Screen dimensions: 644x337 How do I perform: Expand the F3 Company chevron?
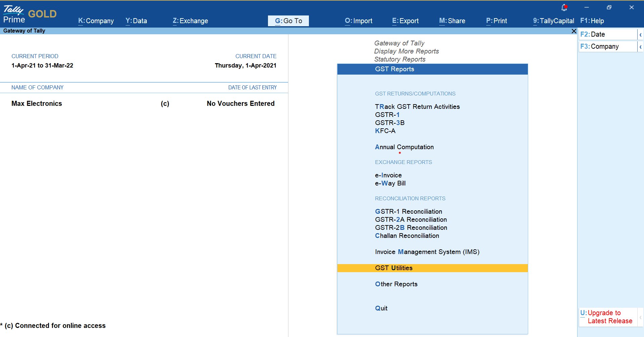click(640, 47)
